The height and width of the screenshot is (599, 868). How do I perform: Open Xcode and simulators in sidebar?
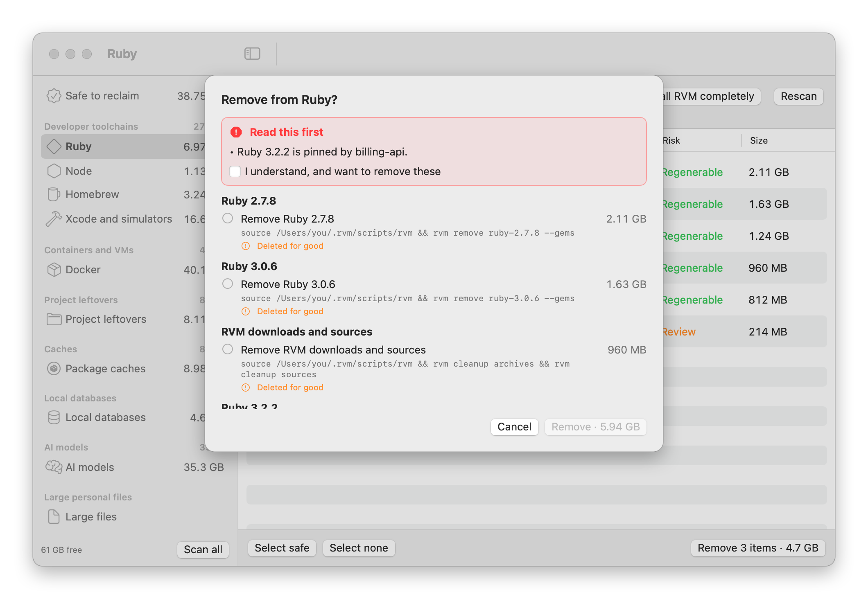click(123, 219)
